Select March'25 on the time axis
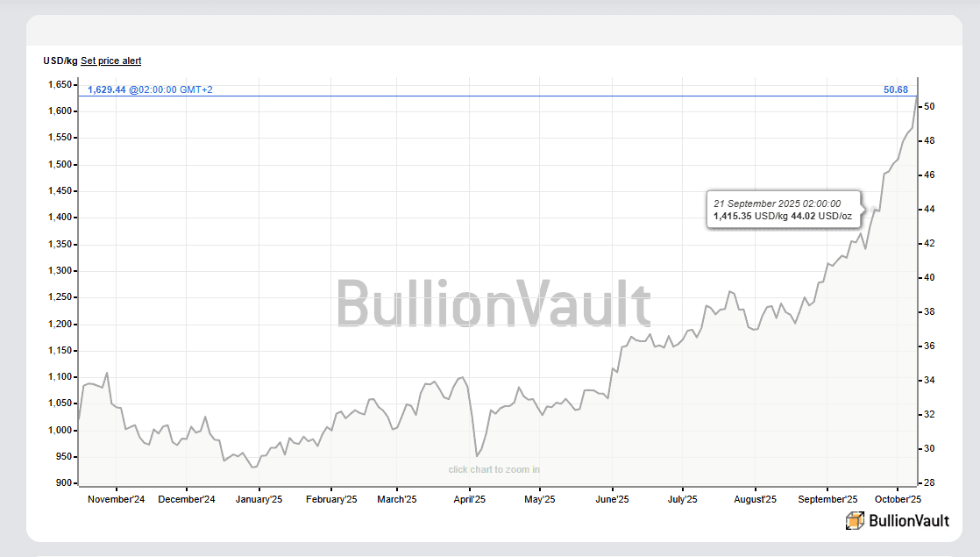980x557 pixels. (397, 499)
